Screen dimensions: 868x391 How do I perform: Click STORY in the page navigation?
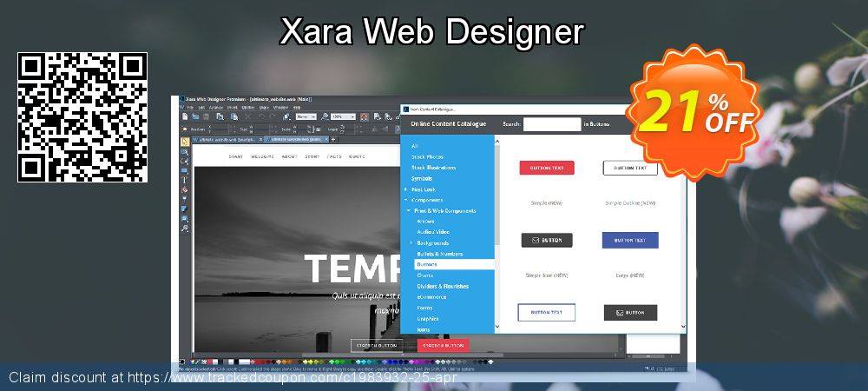pyautogui.click(x=312, y=156)
